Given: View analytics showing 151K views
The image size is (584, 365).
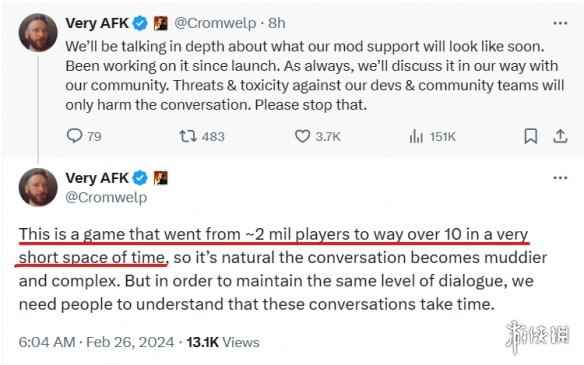Looking at the screenshot, I should [416, 137].
